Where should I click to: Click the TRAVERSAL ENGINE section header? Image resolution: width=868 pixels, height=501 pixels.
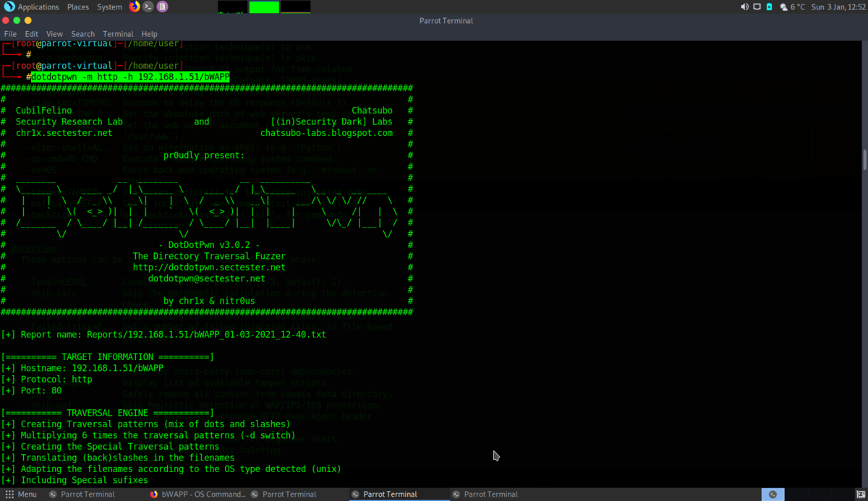[x=108, y=413]
